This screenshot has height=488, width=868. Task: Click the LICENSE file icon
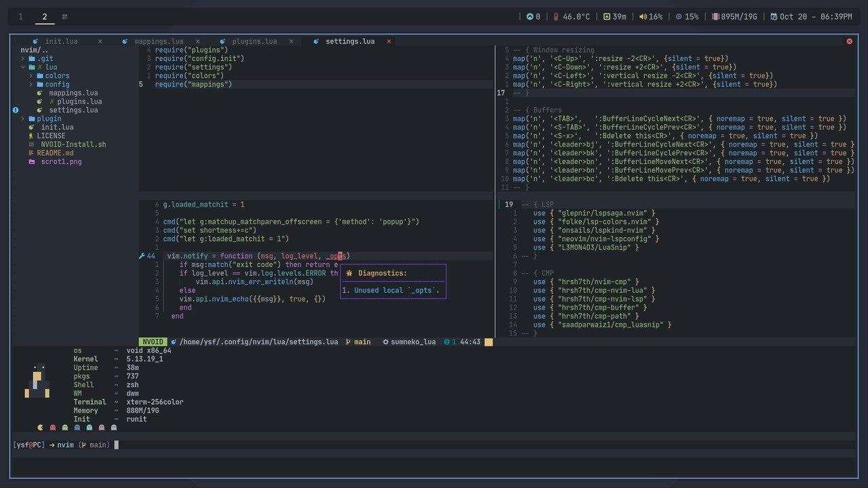(x=32, y=136)
